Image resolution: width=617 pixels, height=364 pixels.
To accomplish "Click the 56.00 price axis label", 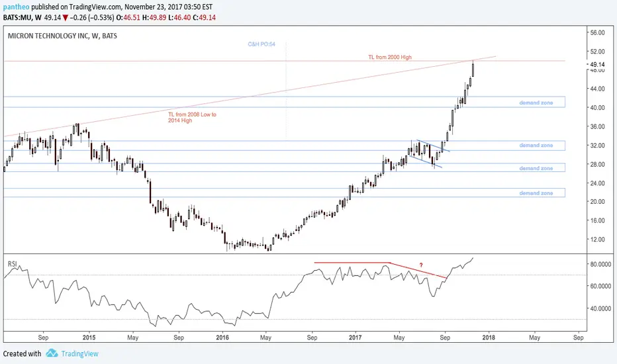I will [598, 32].
